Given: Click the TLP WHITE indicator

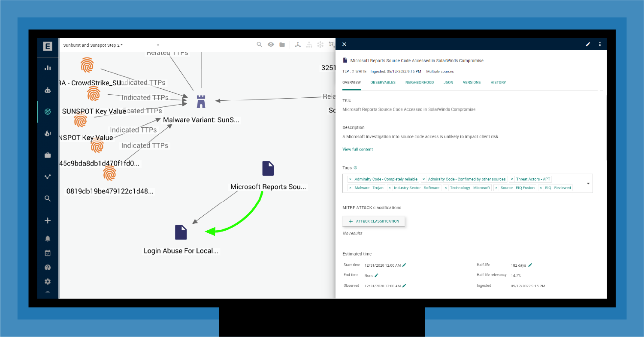Looking at the screenshot, I should (x=354, y=72).
